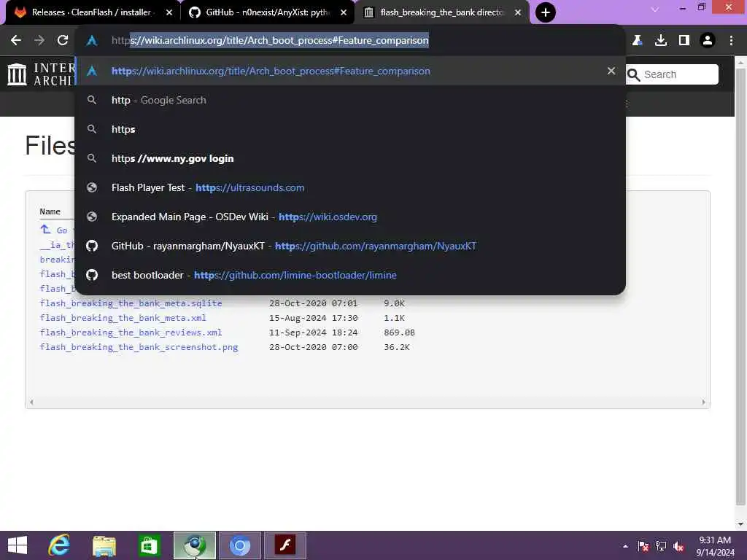
Task: Pick the 'https //www.ny.gov login' suggestion
Action: coord(350,158)
